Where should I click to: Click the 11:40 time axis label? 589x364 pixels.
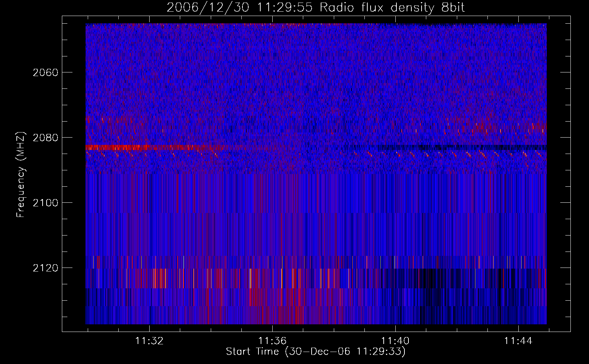(395, 341)
